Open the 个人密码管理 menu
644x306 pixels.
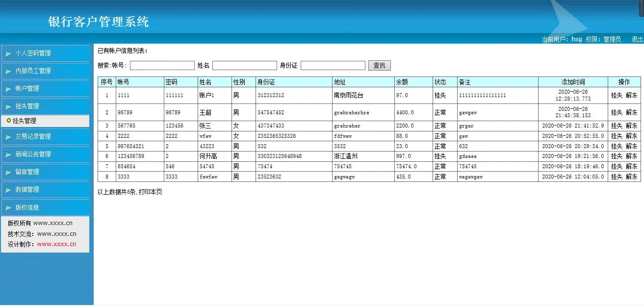click(x=45, y=53)
